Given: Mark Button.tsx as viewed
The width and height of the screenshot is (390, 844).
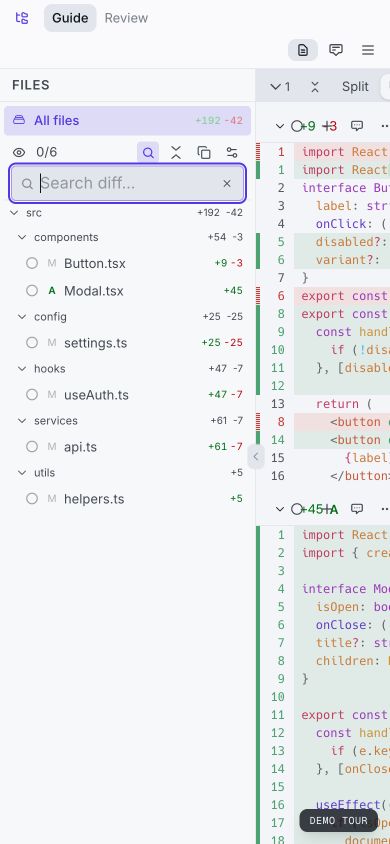Looking at the screenshot, I should pyautogui.click(x=32, y=263).
